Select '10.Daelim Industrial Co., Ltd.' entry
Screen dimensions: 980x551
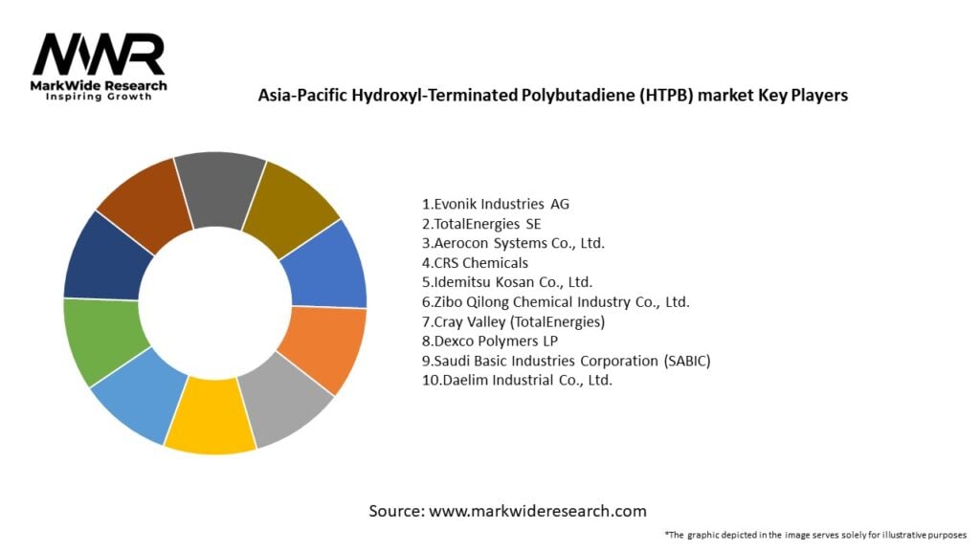click(x=517, y=381)
